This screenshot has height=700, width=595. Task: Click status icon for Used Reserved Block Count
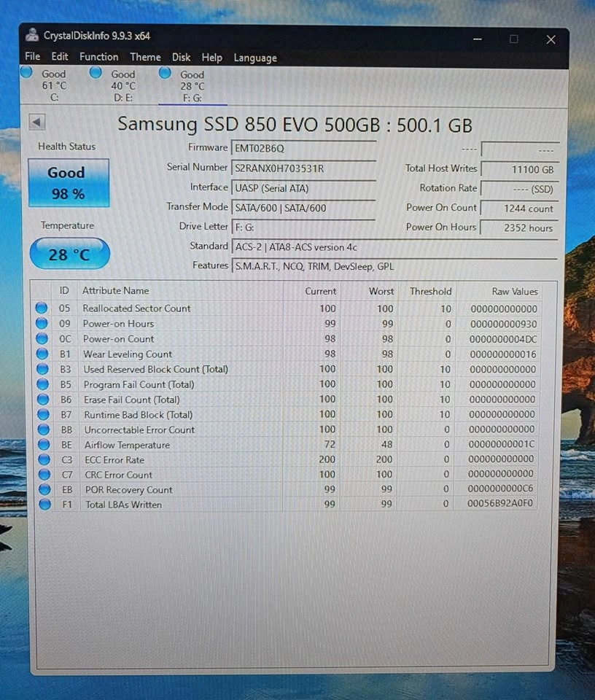point(42,369)
